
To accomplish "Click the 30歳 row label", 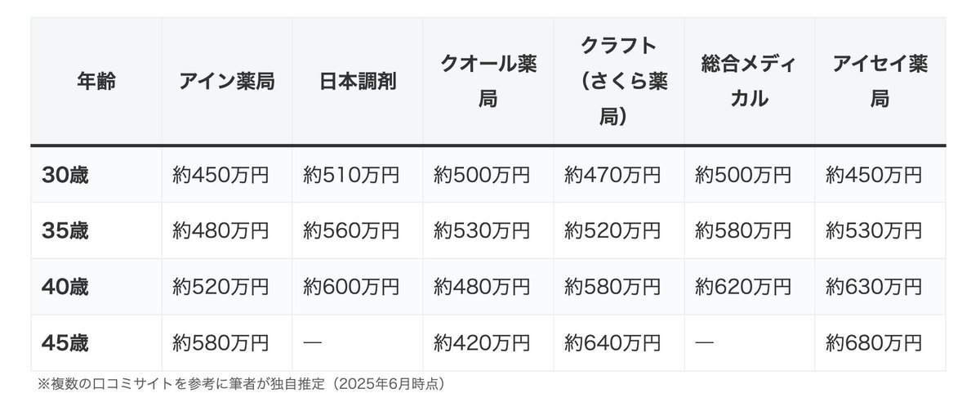I will pos(65,175).
